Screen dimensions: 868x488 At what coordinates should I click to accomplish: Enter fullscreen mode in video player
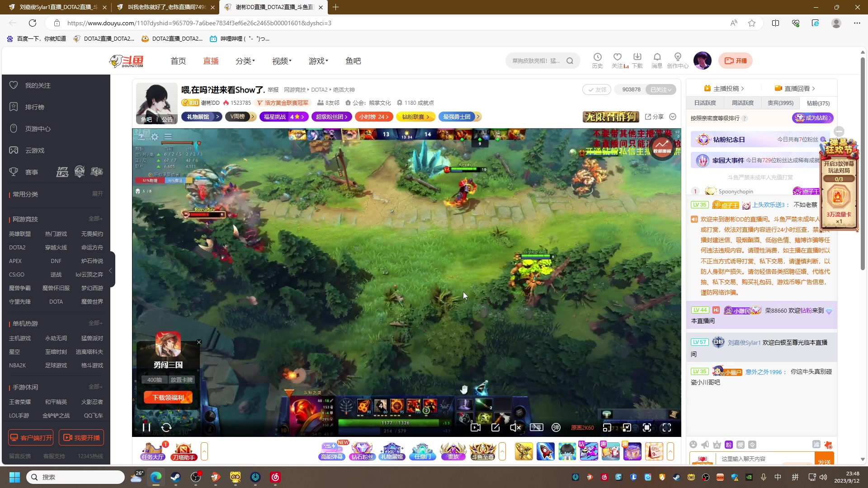coord(667,427)
